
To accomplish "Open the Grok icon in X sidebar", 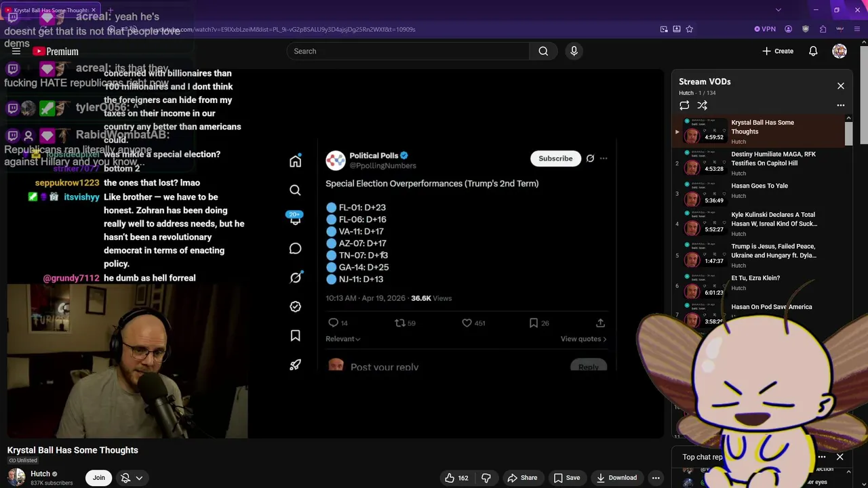I will (x=295, y=278).
